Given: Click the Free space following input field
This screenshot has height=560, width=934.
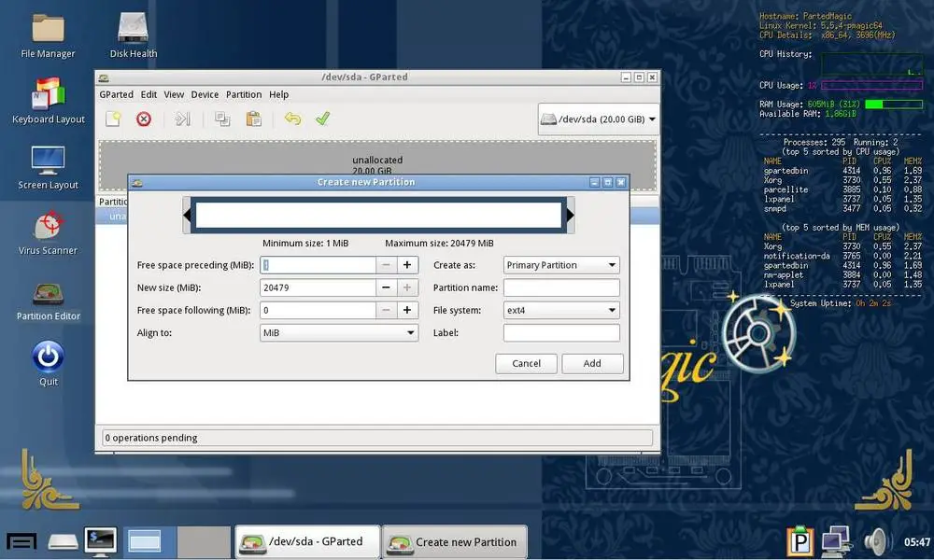Looking at the screenshot, I should pyautogui.click(x=318, y=310).
